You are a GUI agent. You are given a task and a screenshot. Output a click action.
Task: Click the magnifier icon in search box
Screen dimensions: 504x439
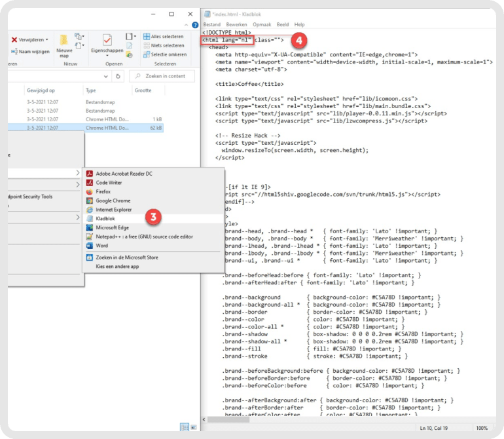[138, 76]
